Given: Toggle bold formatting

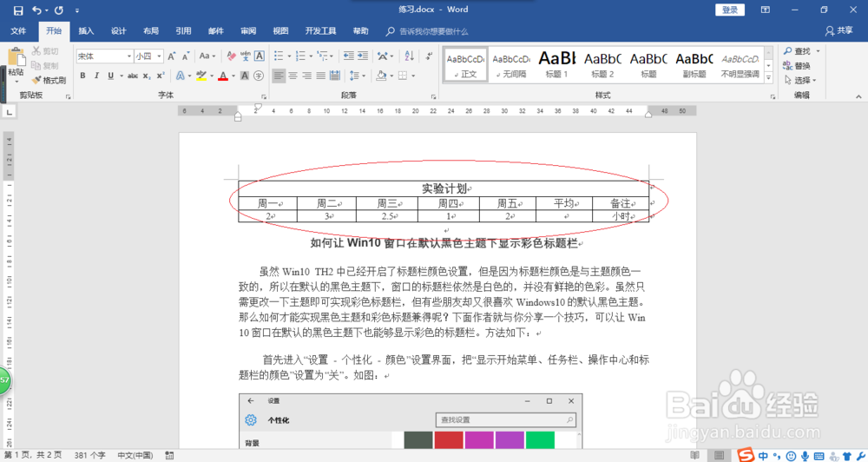Looking at the screenshot, I should coord(82,76).
